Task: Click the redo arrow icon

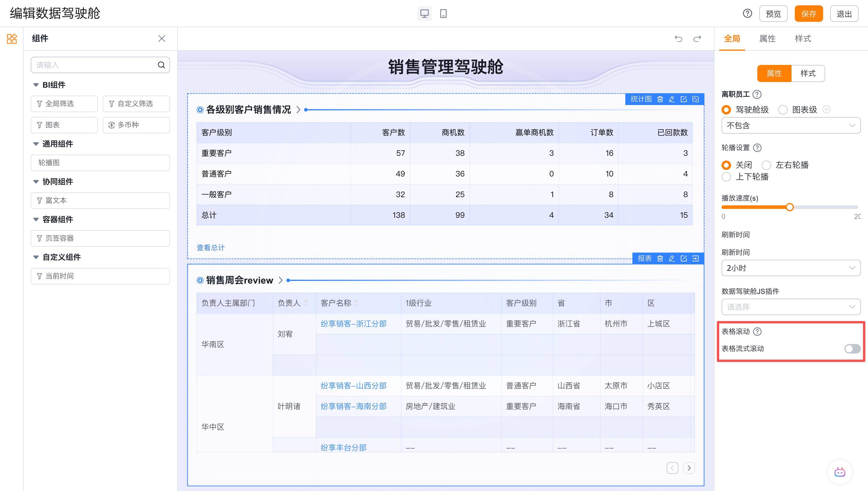Action: click(697, 39)
